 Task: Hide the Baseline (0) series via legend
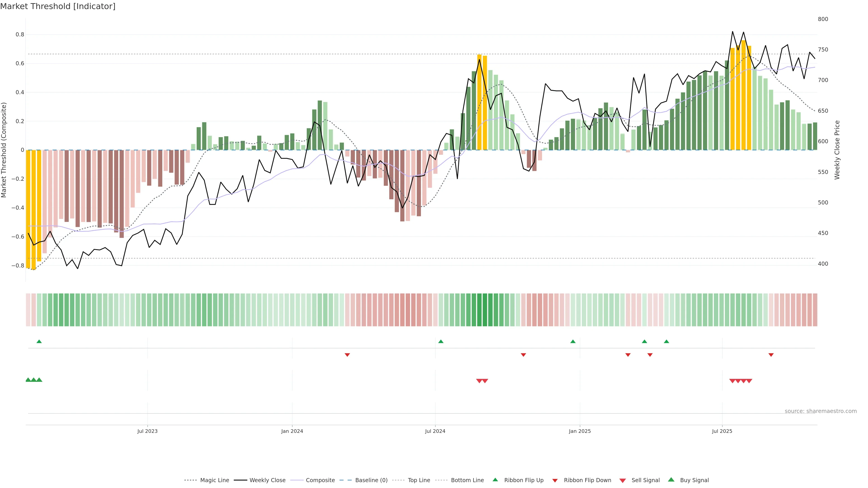point(371,480)
